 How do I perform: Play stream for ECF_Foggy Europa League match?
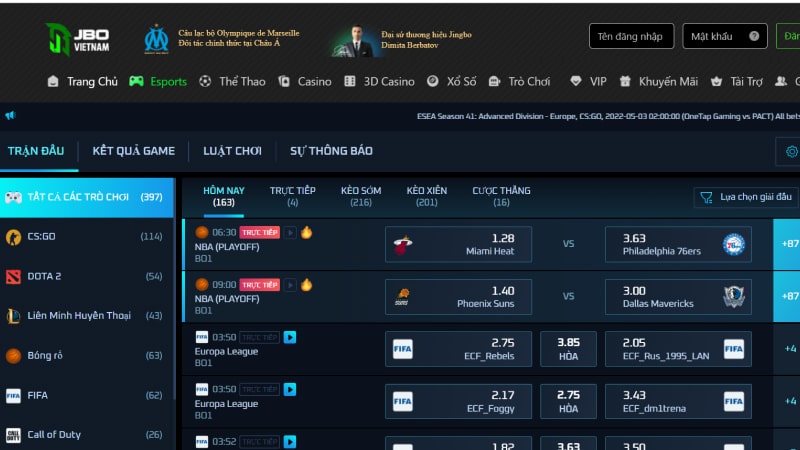click(290, 389)
